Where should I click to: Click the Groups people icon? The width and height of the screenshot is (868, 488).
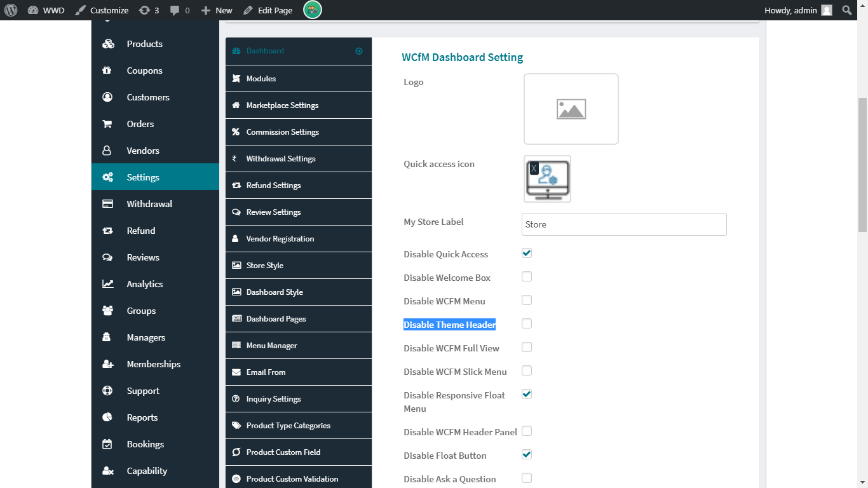[x=108, y=311]
